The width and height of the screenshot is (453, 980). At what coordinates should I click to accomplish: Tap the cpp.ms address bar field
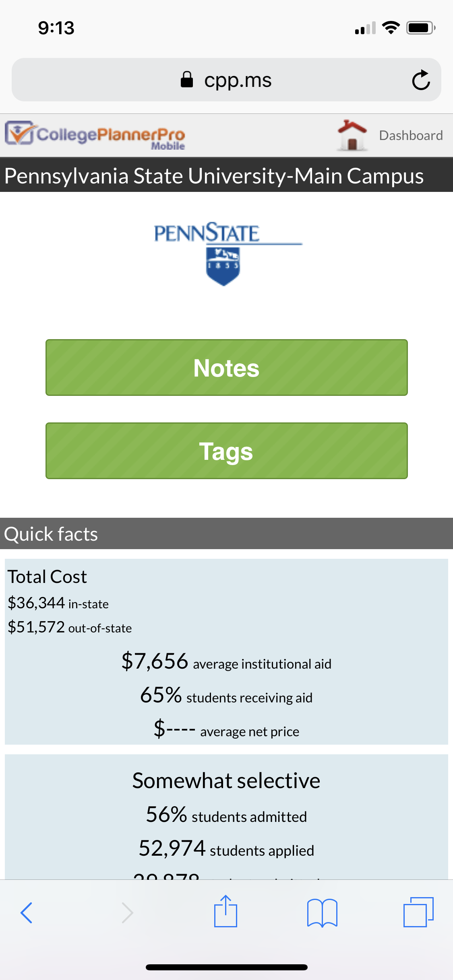click(226, 80)
